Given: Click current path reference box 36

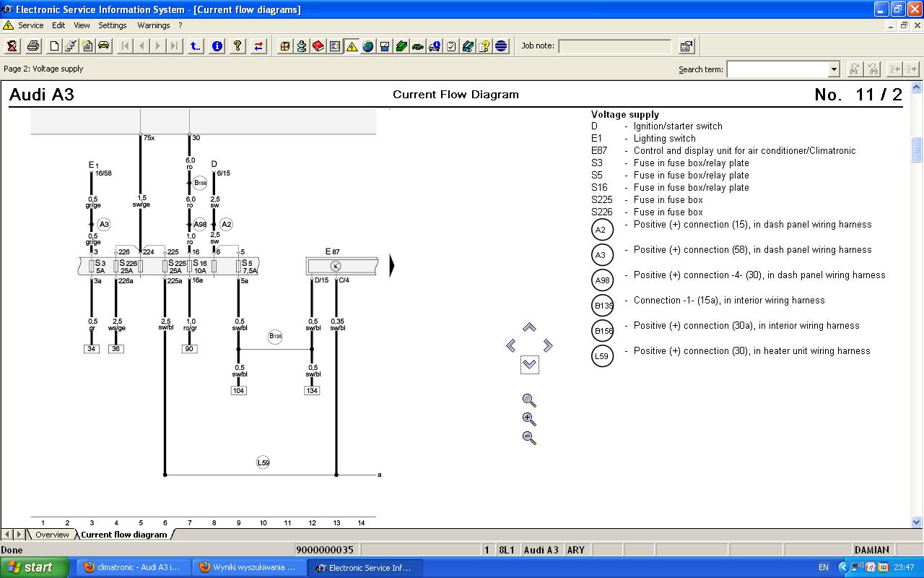Looking at the screenshot, I should click(x=115, y=349).
